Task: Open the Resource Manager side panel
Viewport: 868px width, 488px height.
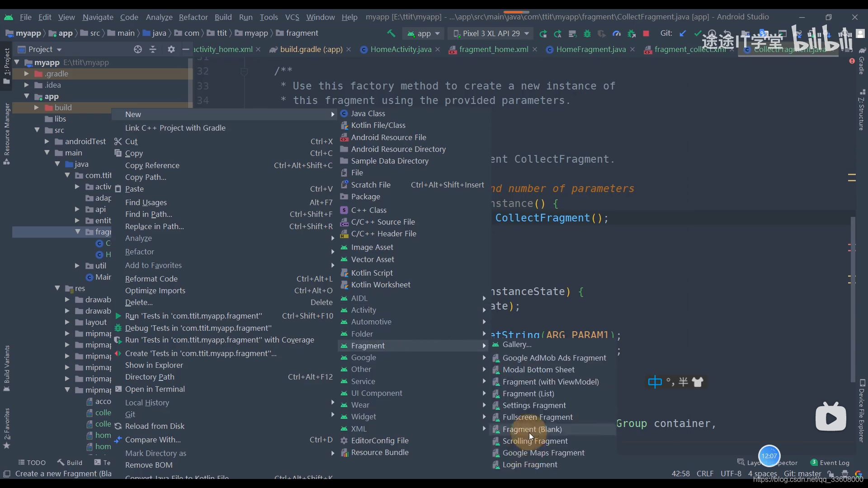Action: coord(7,133)
